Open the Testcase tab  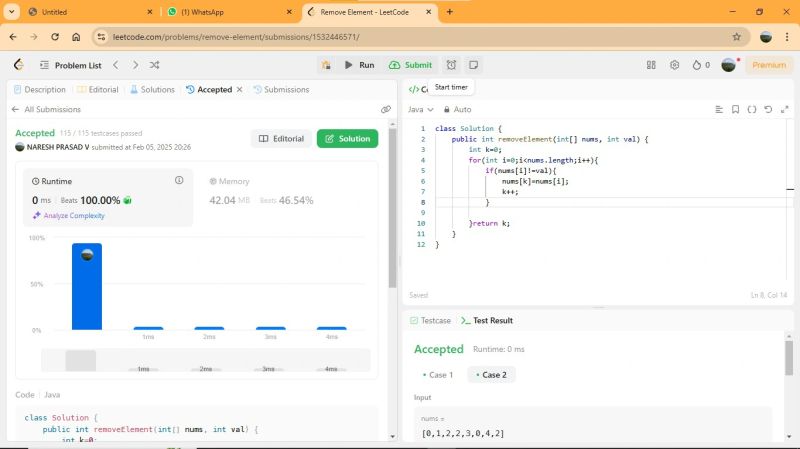(x=430, y=320)
